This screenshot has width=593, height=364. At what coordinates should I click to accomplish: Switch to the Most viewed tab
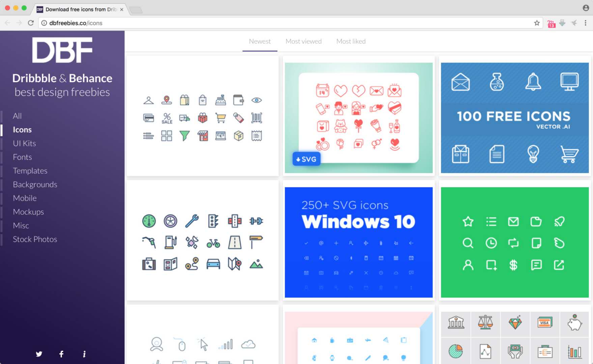coord(304,41)
